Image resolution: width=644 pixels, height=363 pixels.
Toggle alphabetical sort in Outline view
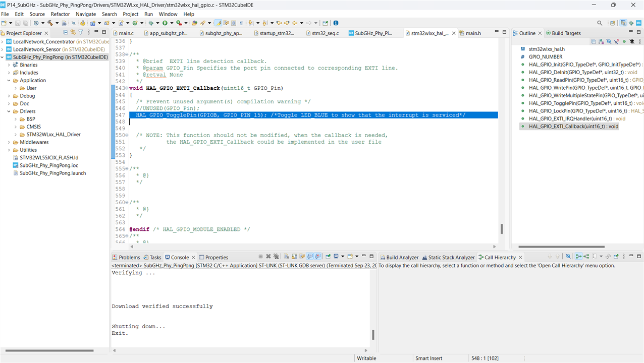(x=601, y=42)
